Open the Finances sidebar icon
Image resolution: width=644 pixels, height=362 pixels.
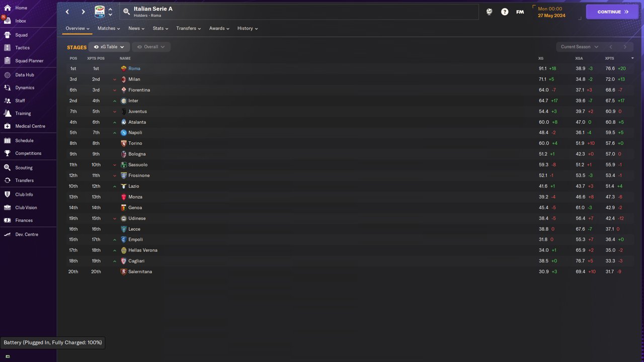pyautogui.click(x=7, y=220)
